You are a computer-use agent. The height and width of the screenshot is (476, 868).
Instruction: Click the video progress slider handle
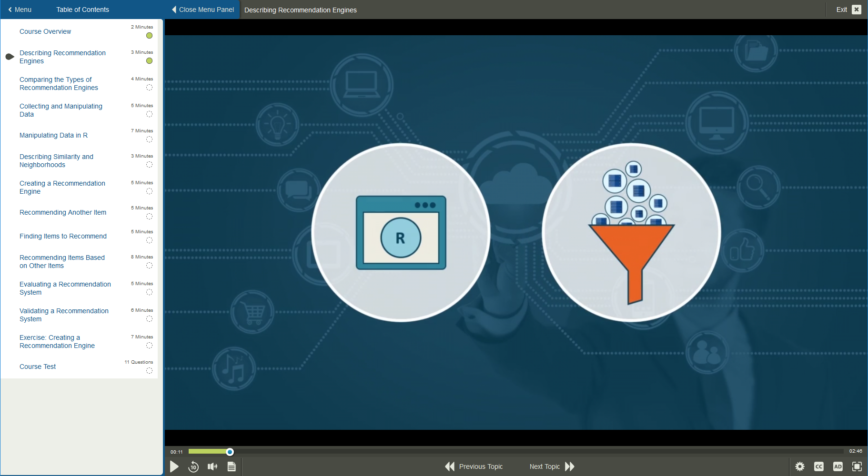coord(230,452)
